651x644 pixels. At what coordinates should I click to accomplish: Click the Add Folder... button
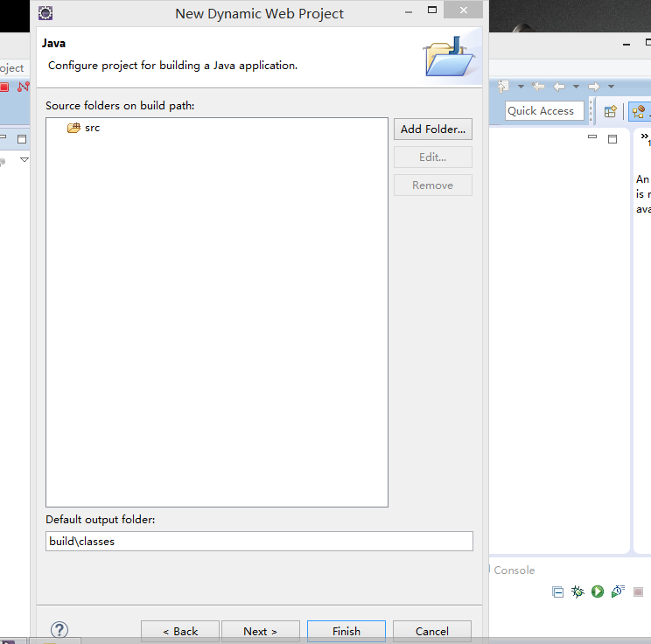[x=432, y=129]
